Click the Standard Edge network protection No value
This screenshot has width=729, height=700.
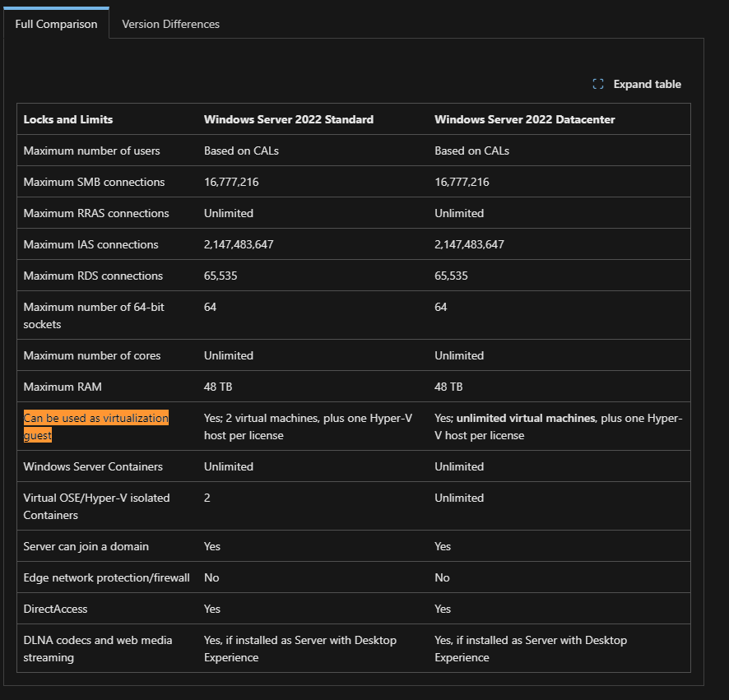coord(211,577)
